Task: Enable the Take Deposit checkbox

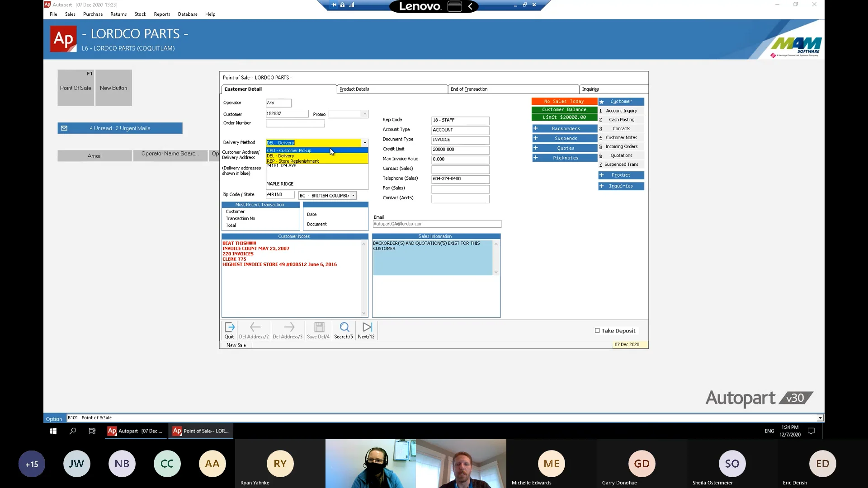Action: 596,331
